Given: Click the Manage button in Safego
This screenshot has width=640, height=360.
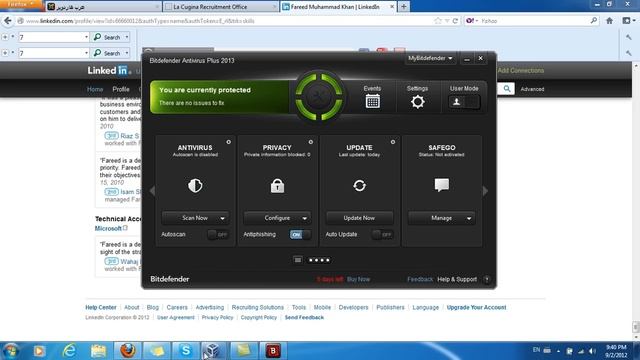Looking at the screenshot, I should pyautogui.click(x=441, y=218).
